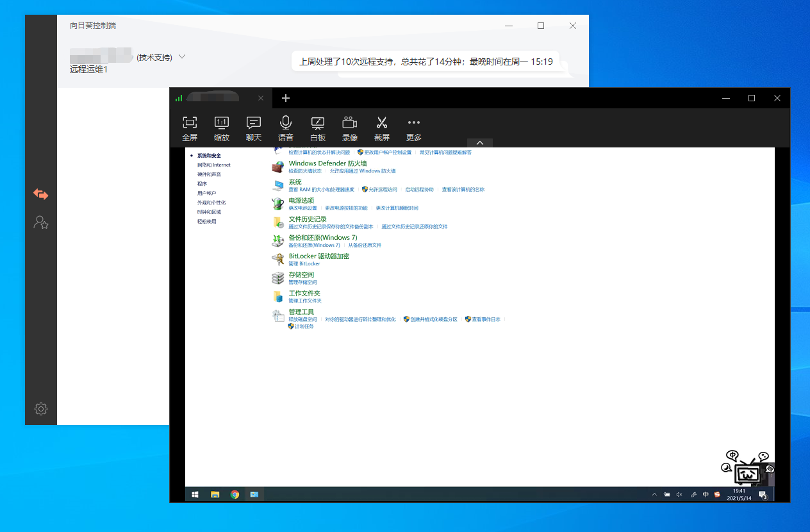The image size is (810, 532).
Task: Open 电源选项 heading
Action: tap(301, 201)
